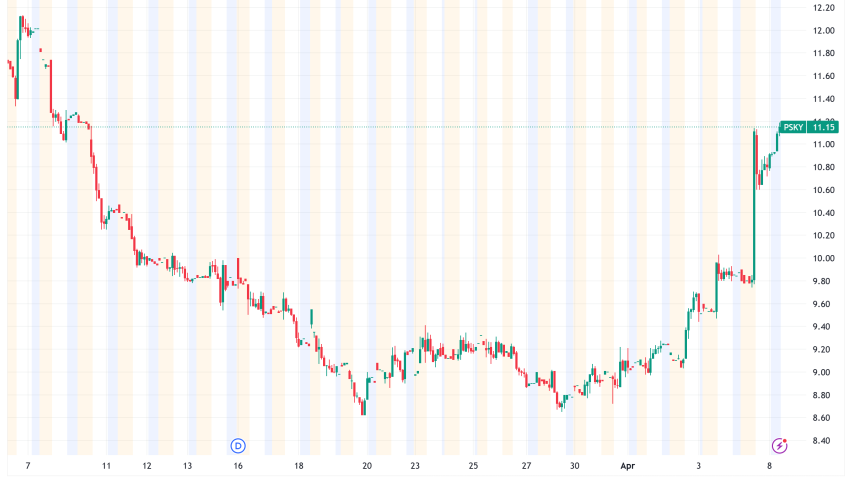Click date 11 on the time axis
The image size is (852, 485).
(x=106, y=466)
